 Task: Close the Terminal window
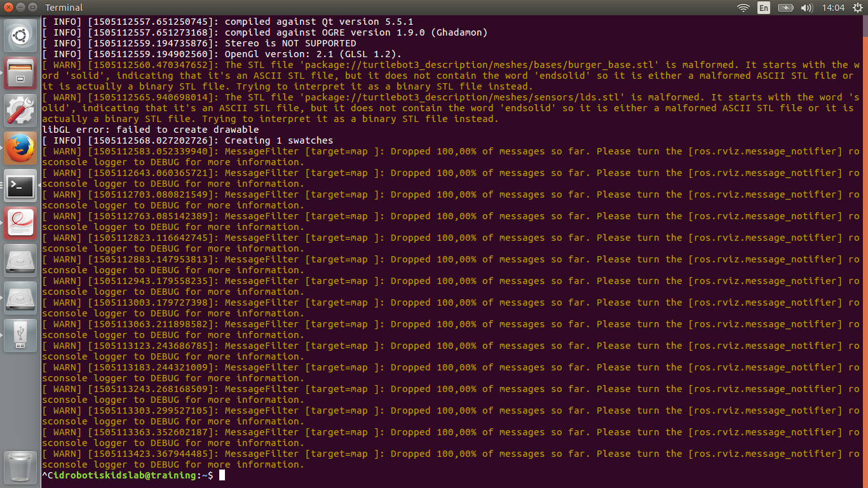(x=8, y=8)
